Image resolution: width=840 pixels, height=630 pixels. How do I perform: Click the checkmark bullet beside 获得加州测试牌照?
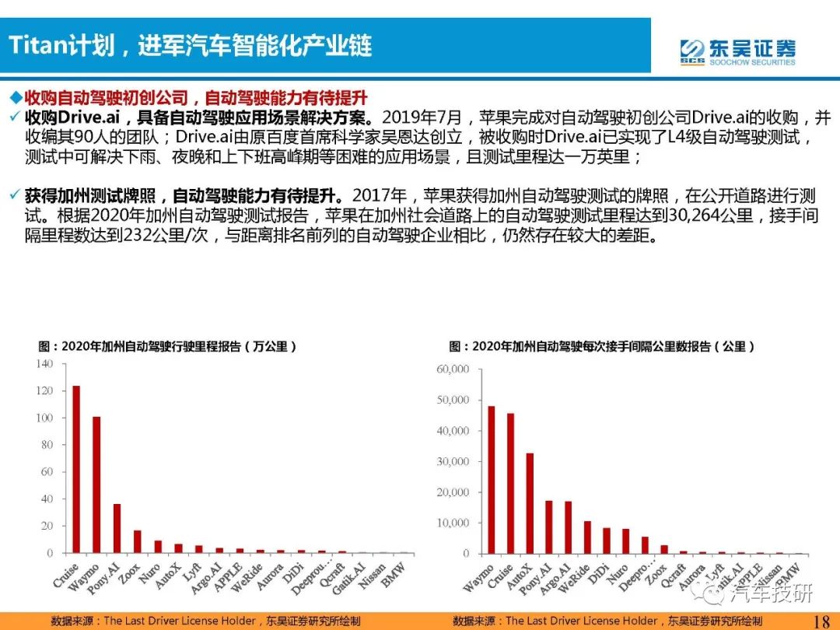(16, 194)
